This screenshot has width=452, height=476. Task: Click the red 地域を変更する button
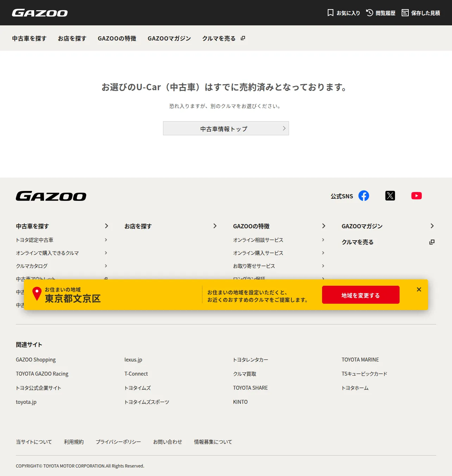click(x=361, y=295)
